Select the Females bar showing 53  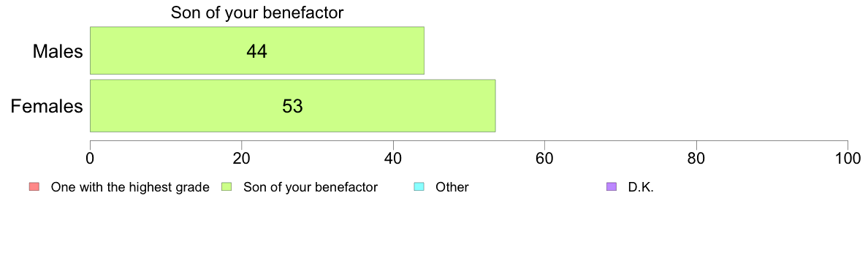pyautogui.click(x=292, y=106)
